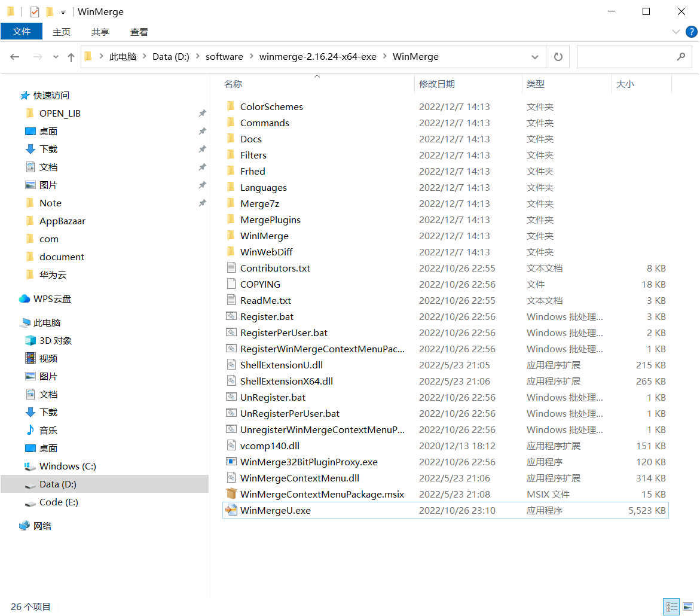Image resolution: width=700 pixels, height=616 pixels.
Task: Open the 文件 ribbon tab
Action: pyautogui.click(x=22, y=32)
